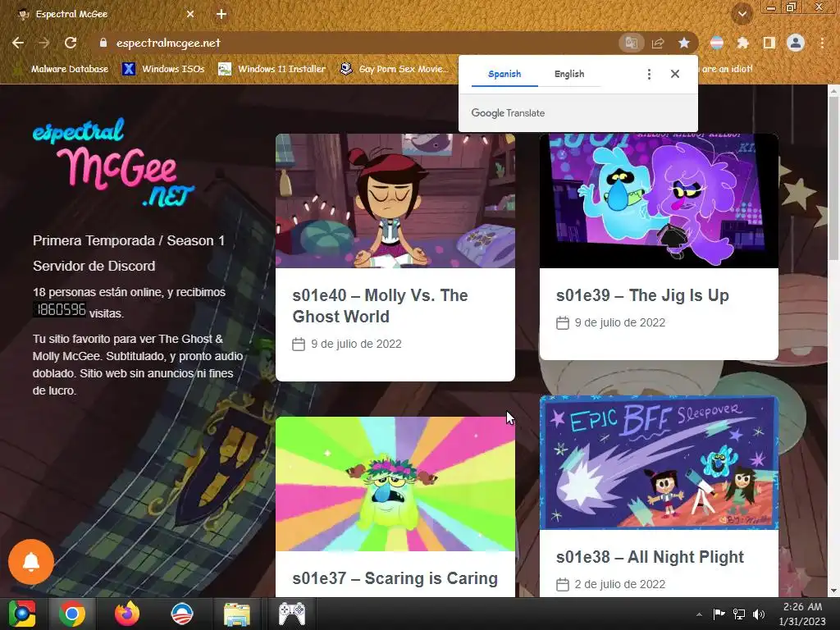Open the Action Center flag icon

[719, 614]
